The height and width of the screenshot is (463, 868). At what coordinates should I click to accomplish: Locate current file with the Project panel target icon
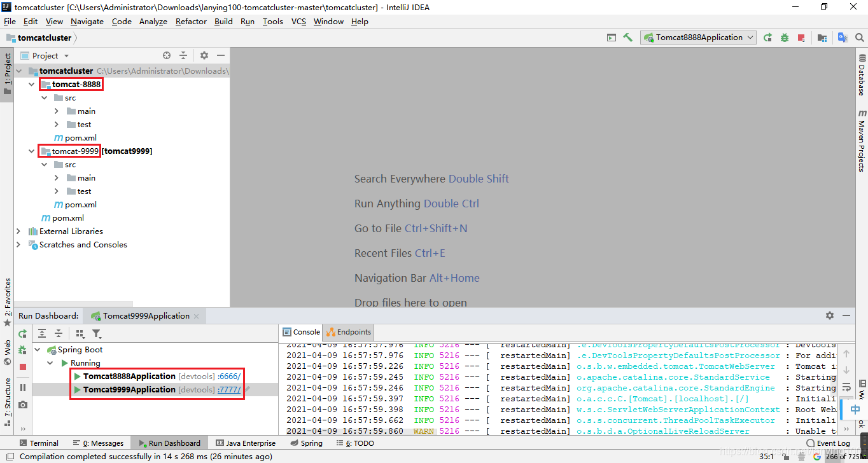click(167, 55)
